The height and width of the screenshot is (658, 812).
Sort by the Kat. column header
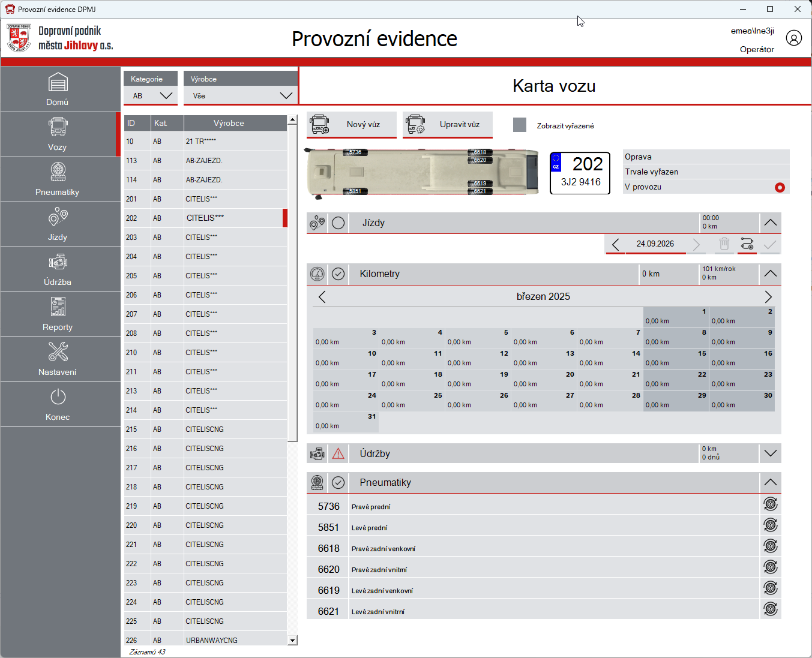167,123
